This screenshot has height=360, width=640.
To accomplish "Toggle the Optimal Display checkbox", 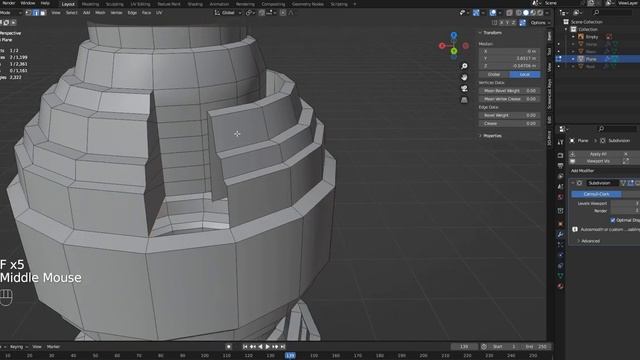I will [x=613, y=220].
